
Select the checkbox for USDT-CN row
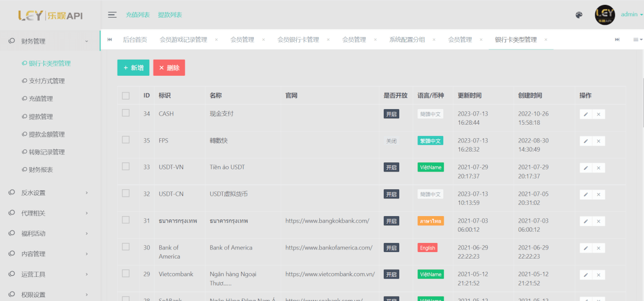(x=126, y=193)
